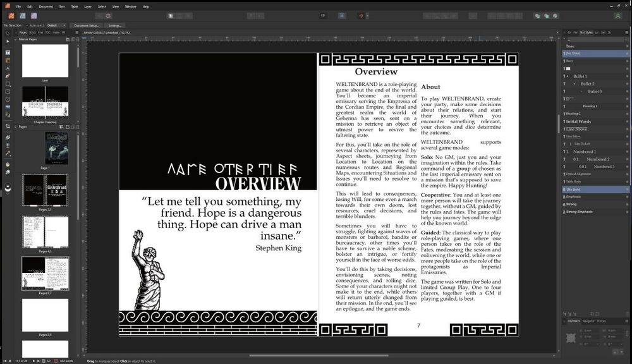Open Document Setup

pyautogui.click(x=87, y=25)
